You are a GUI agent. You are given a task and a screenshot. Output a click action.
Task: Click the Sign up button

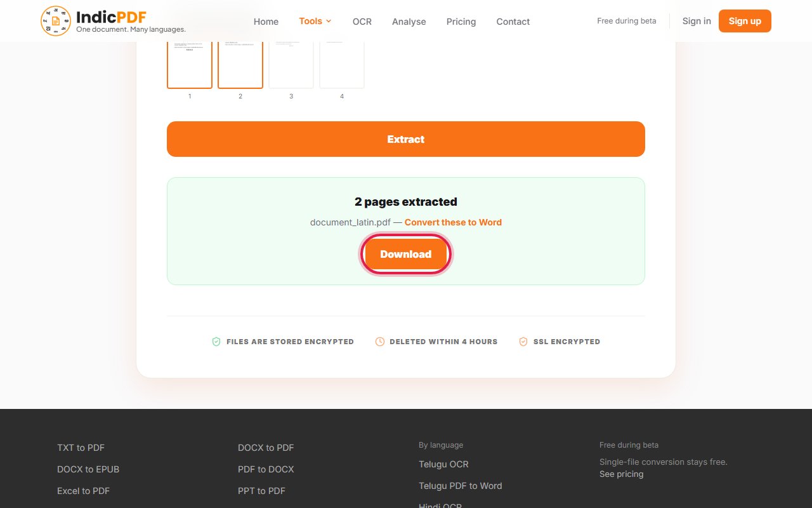tap(745, 21)
